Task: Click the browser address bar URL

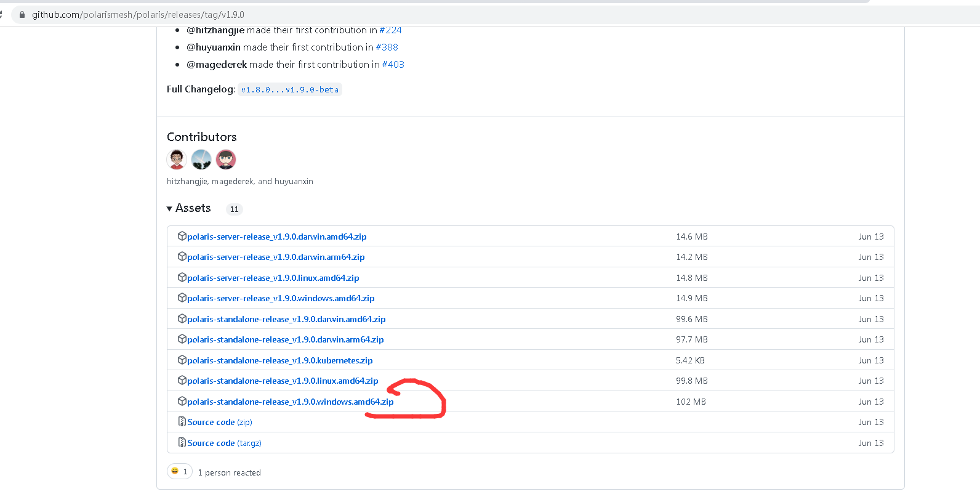Action: 138,15
